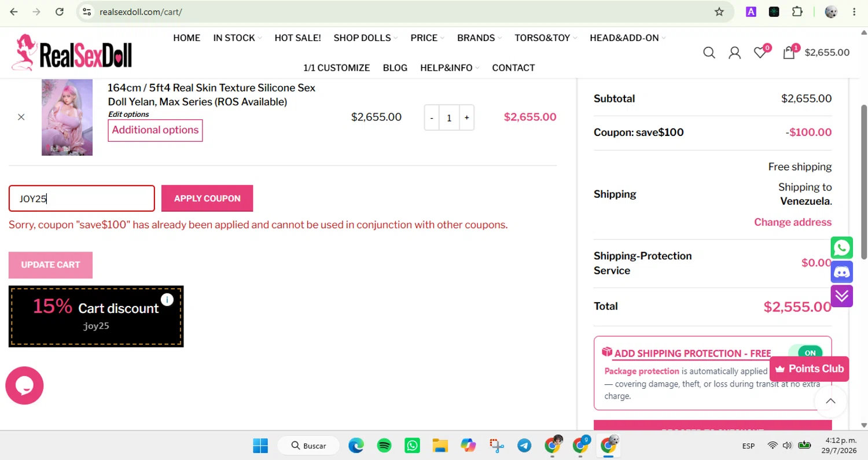Reload the current page
The height and width of the screenshot is (460, 868).
click(59, 12)
